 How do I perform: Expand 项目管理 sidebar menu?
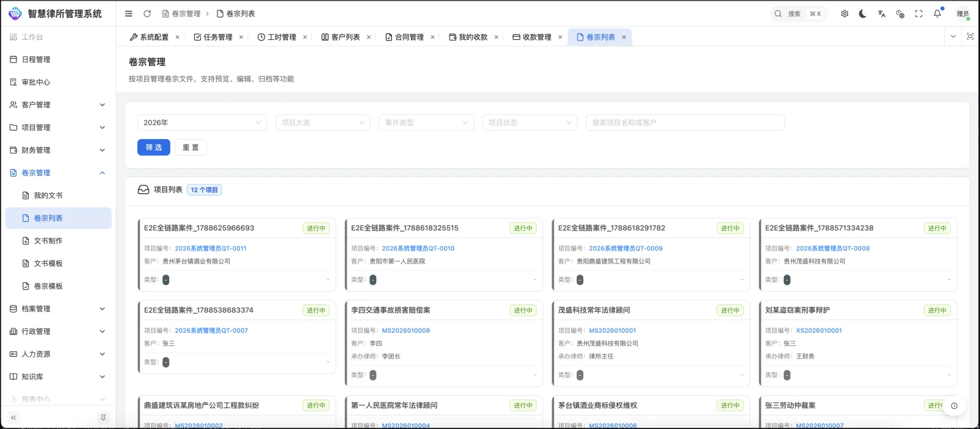click(58, 127)
